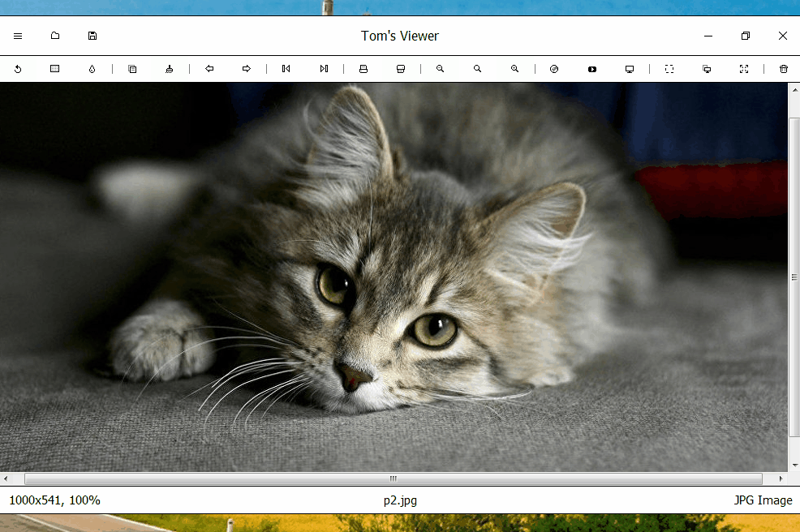The image size is (800, 532).
Task: Jump to the first image
Action: [x=286, y=69]
